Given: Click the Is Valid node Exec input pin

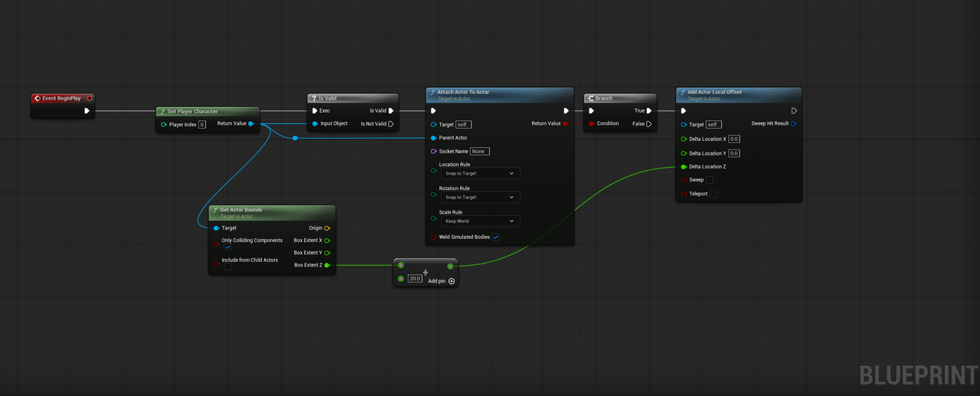Looking at the screenshot, I should coord(315,110).
